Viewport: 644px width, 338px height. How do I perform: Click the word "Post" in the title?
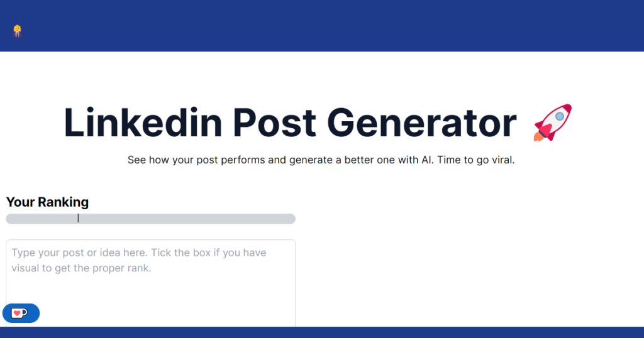[274, 123]
